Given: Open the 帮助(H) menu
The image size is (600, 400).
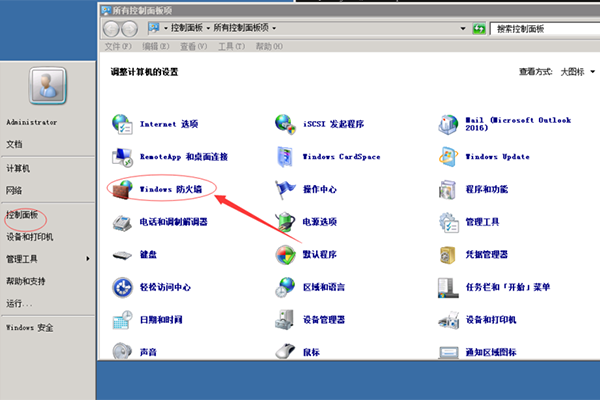Looking at the screenshot, I should pos(269,46).
